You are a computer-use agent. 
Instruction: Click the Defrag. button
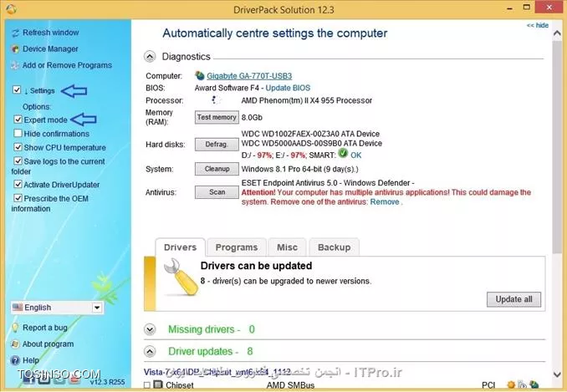point(217,145)
